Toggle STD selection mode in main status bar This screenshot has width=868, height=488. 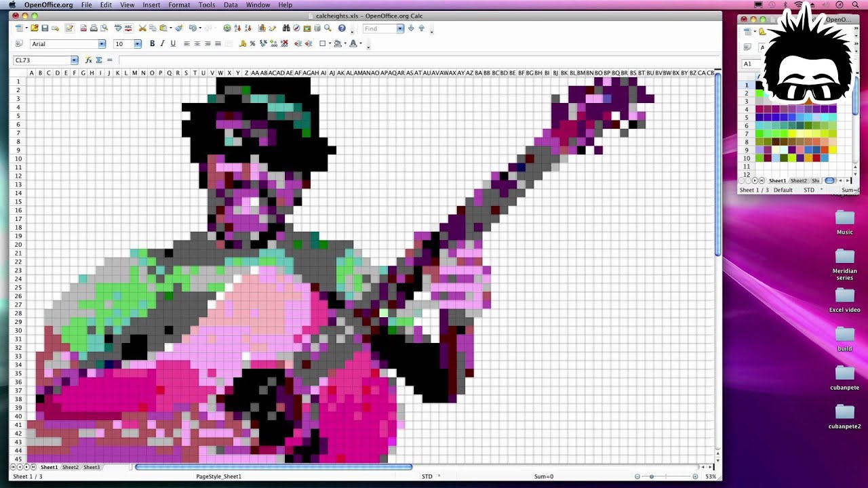point(427,476)
